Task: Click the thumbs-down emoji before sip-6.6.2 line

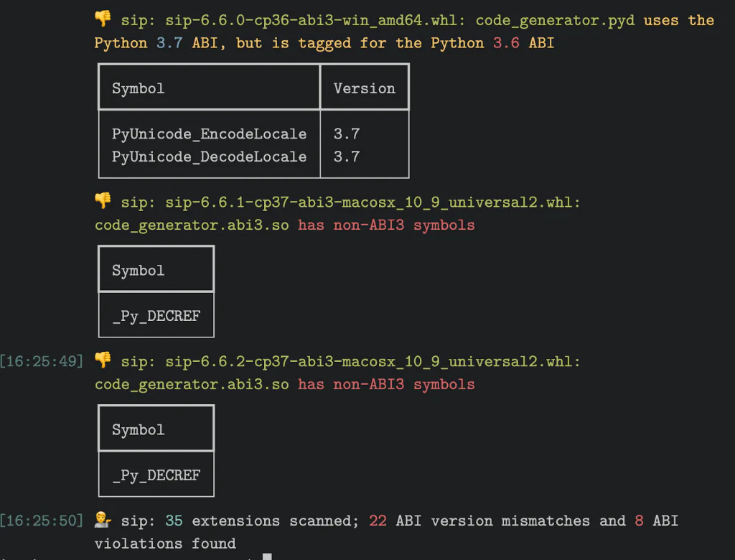Action: (x=103, y=360)
